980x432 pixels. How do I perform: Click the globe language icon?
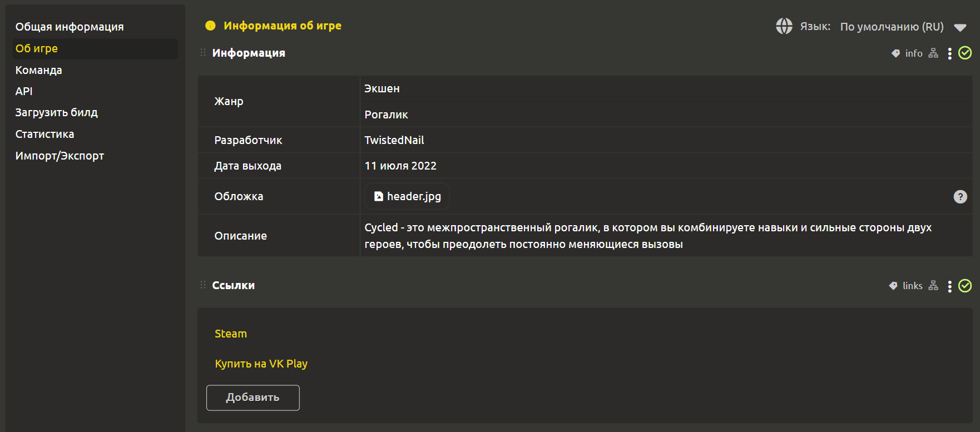point(784,26)
